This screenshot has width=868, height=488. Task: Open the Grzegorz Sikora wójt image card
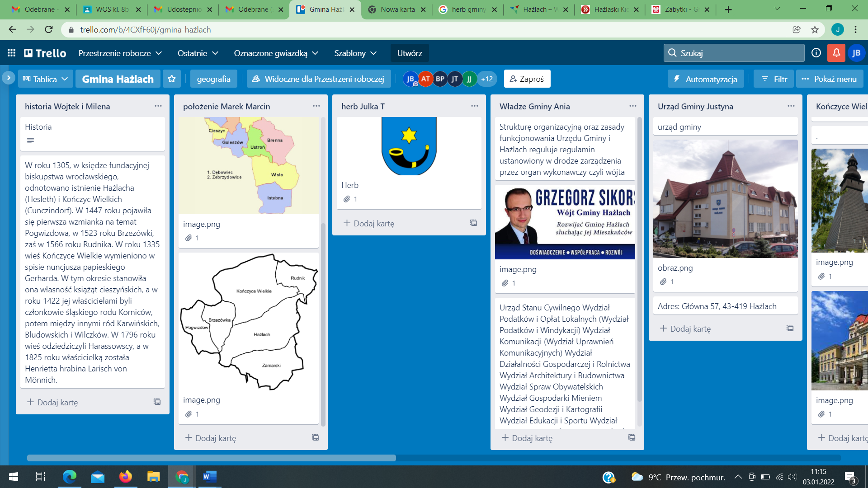(565, 239)
